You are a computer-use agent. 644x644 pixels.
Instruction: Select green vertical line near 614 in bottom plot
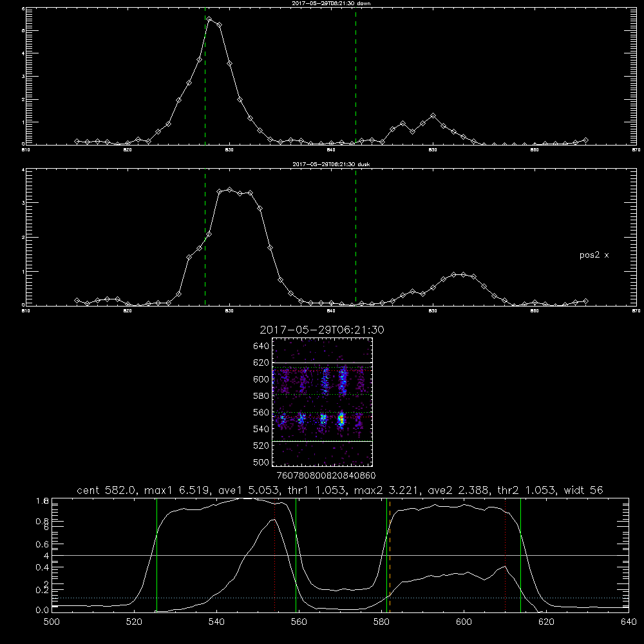click(520, 555)
